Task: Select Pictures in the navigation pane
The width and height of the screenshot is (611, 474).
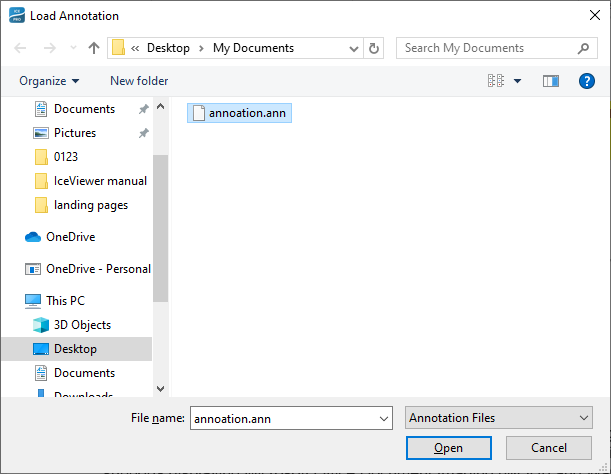Action: (x=75, y=133)
